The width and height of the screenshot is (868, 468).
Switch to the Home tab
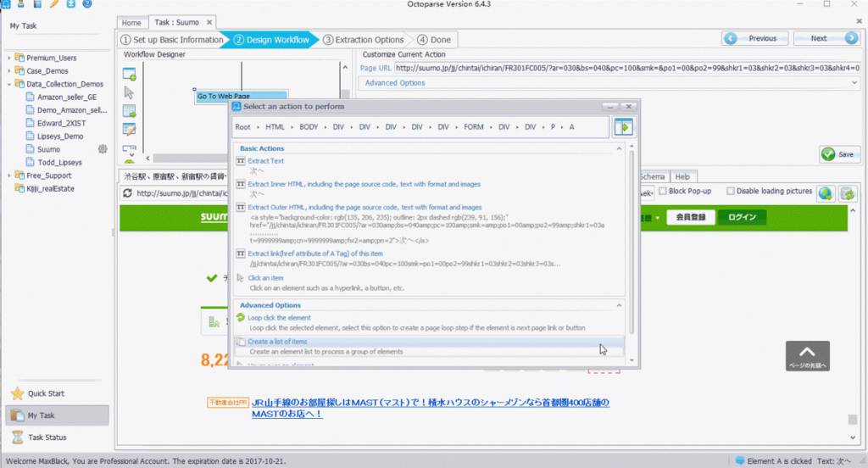(131, 23)
